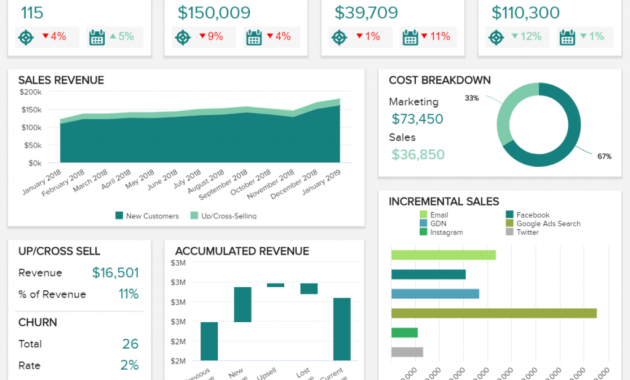
Task: Click the 33% donut label
Action: click(472, 98)
